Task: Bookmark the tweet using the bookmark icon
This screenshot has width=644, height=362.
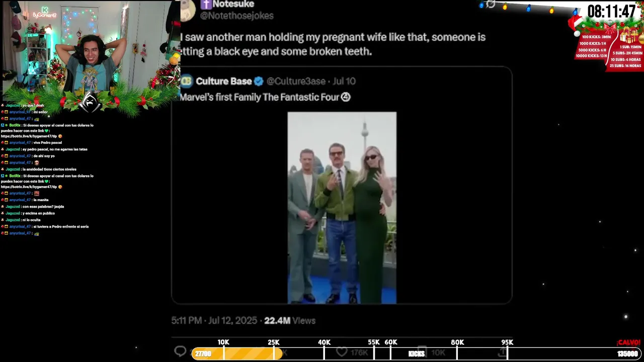Action: pyautogui.click(x=422, y=352)
